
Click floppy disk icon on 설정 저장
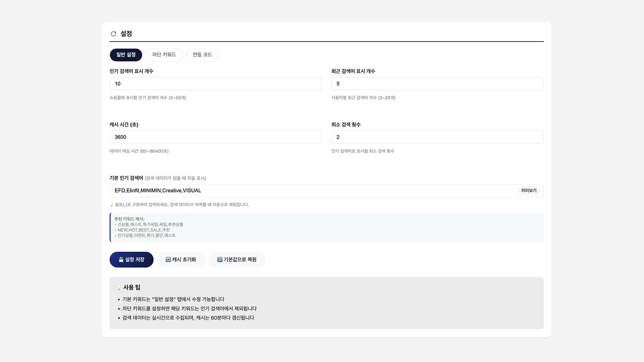pyautogui.click(x=121, y=259)
